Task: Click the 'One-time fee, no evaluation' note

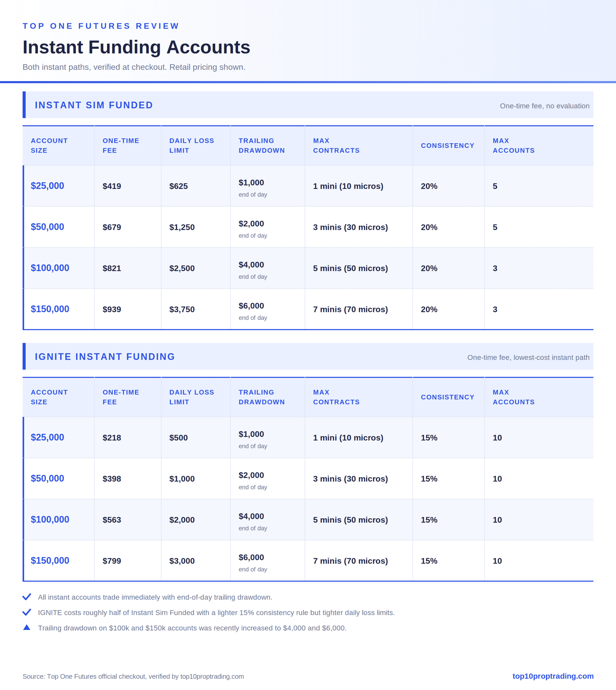Action: point(545,106)
